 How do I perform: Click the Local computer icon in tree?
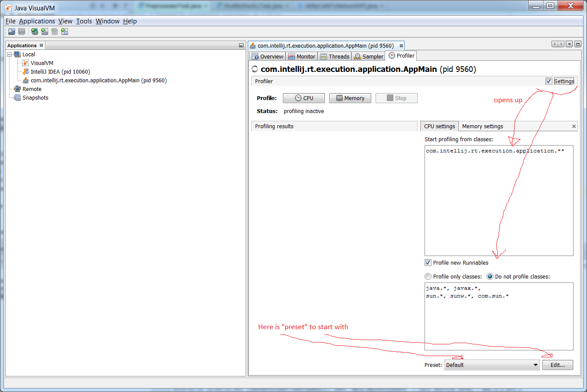point(17,54)
